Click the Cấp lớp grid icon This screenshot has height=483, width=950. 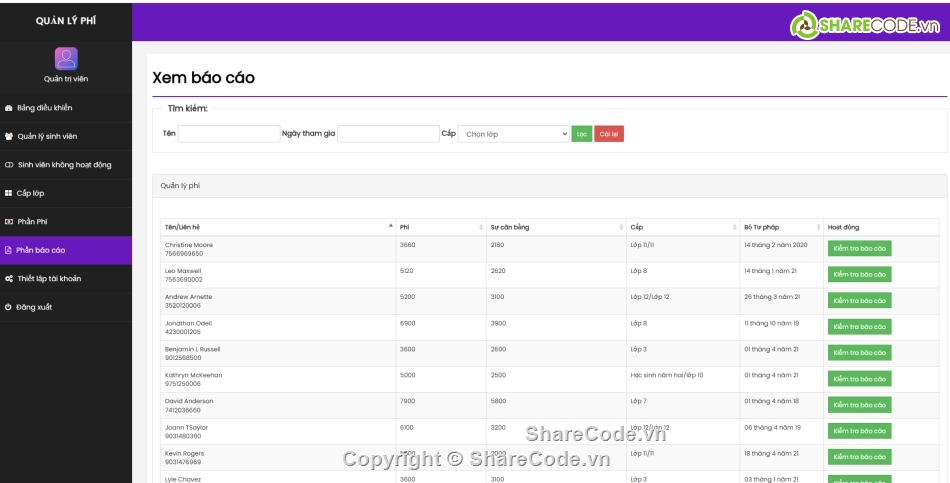pyautogui.click(x=8, y=193)
